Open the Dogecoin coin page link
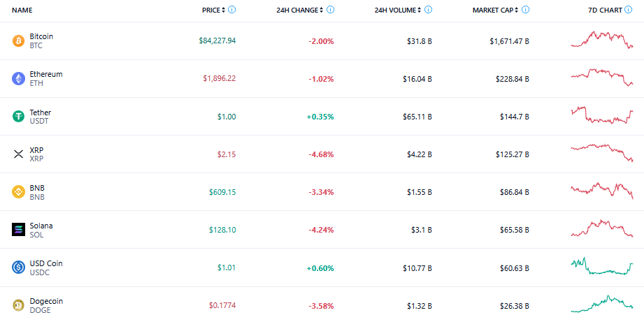This screenshot has width=644, height=322. click(46, 301)
